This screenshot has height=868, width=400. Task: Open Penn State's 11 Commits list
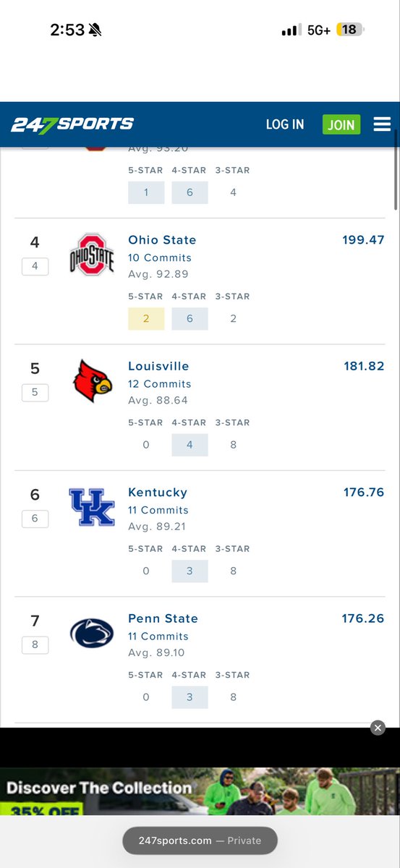158,637
